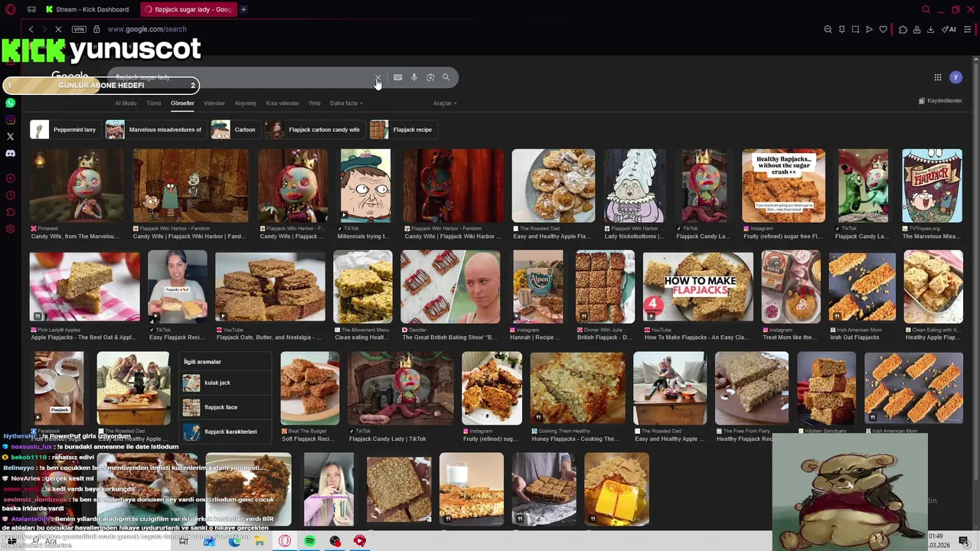Open X (Twitter) in the Opera sidebar

[10, 136]
